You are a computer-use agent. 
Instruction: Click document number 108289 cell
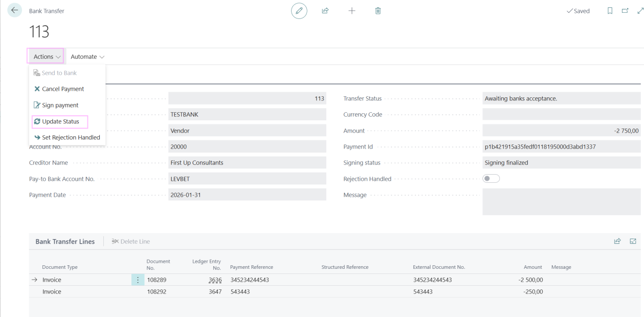[157, 280]
